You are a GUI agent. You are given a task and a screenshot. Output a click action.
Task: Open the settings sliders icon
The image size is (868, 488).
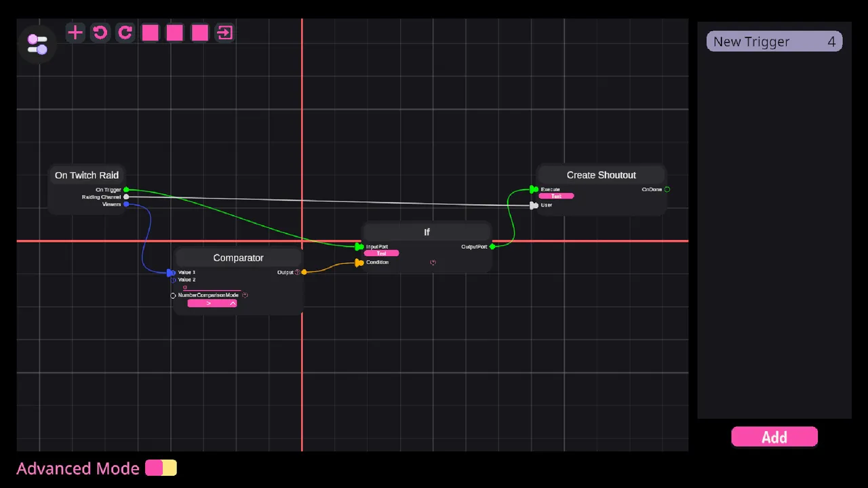[x=37, y=45]
